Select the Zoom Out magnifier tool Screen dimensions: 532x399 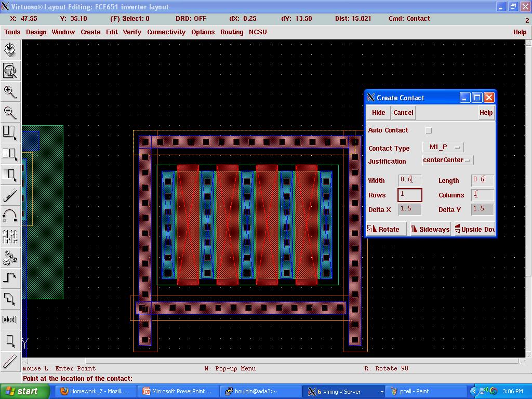[x=10, y=112]
